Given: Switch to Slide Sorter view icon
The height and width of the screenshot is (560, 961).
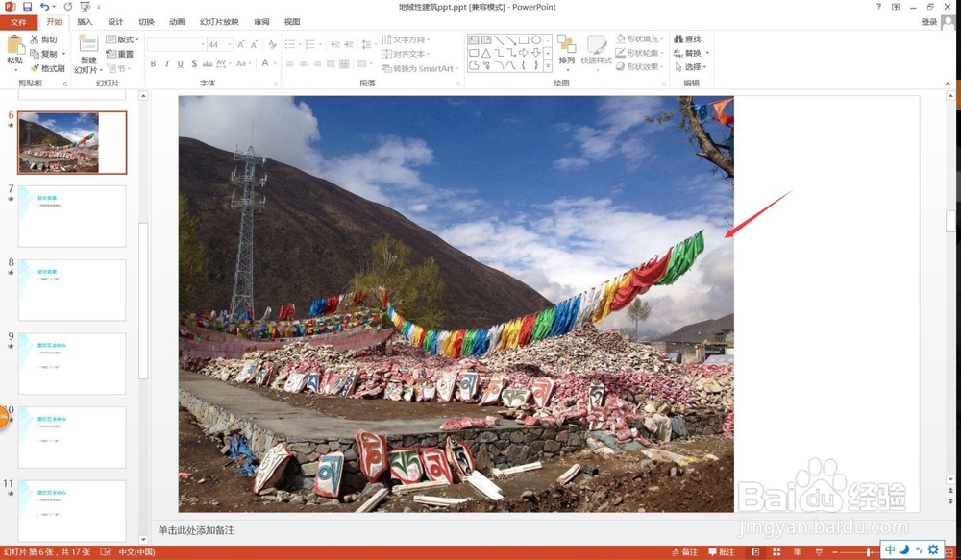Looking at the screenshot, I should pyautogui.click(x=776, y=552).
